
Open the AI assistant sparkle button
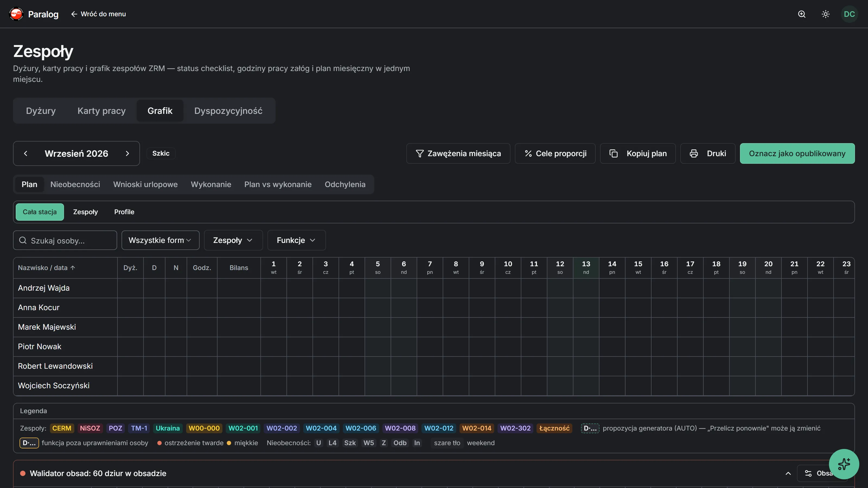click(x=844, y=464)
